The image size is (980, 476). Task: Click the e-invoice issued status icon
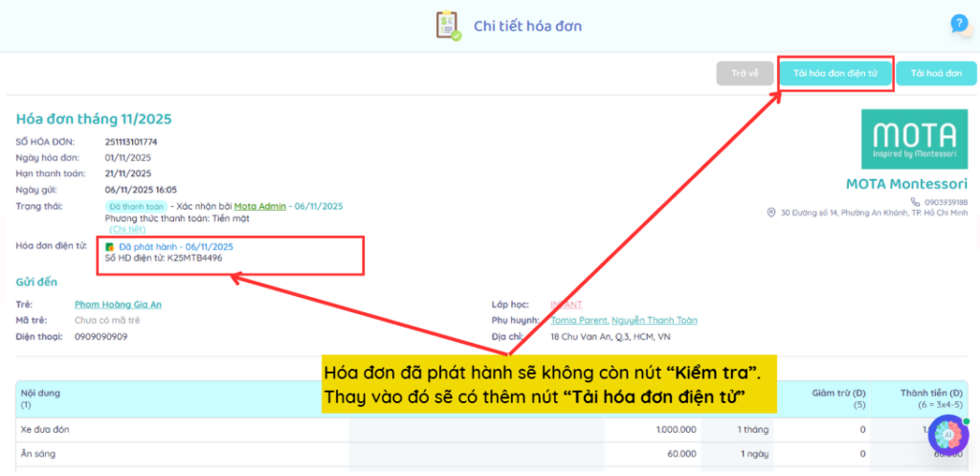(110, 247)
